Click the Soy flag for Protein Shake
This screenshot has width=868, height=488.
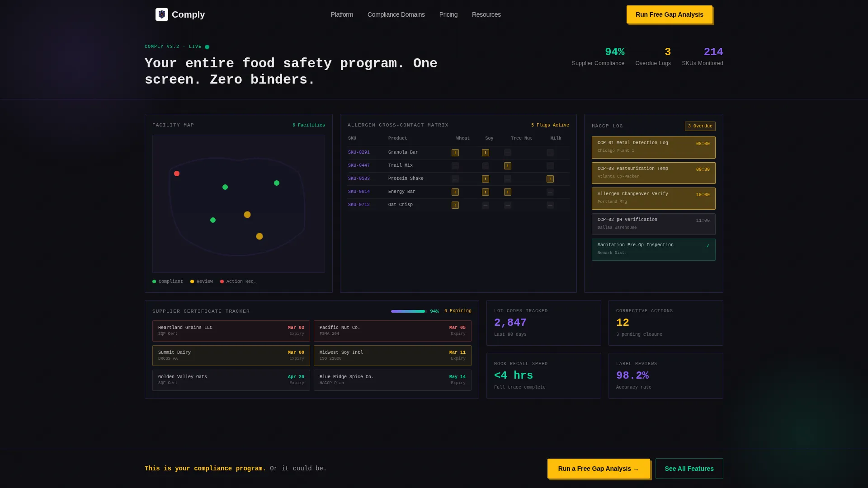coord(486,179)
